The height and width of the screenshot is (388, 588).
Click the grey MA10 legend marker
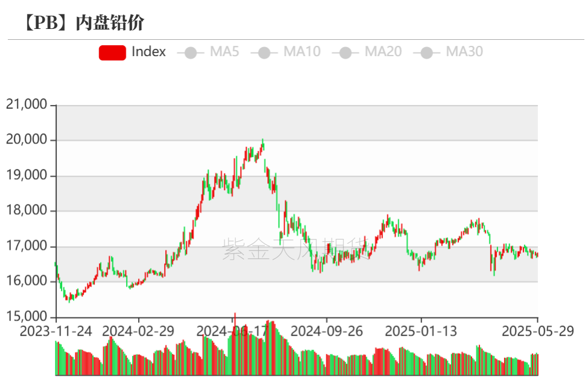(264, 53)
